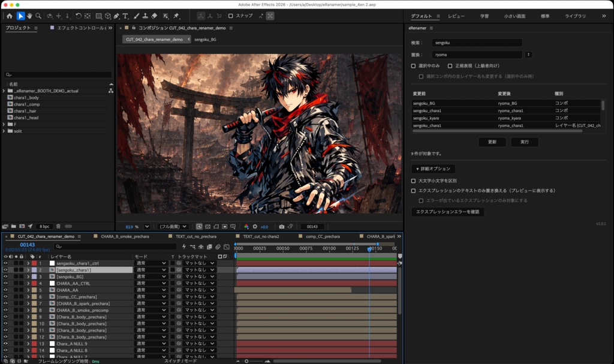Switch to the 学習 workspace
Image resolution: width=614 pixels, height=364 pixels.
pyautogui.click(x=484, y=16)
